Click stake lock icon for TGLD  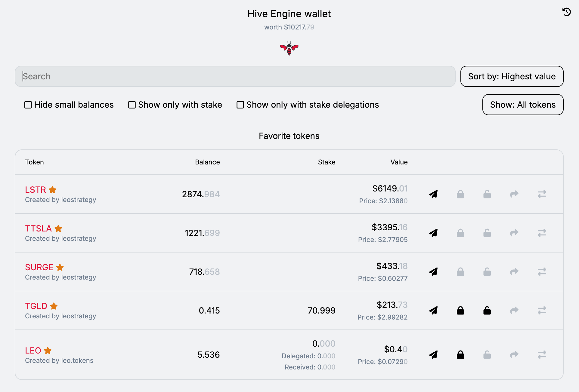[460, 311]
